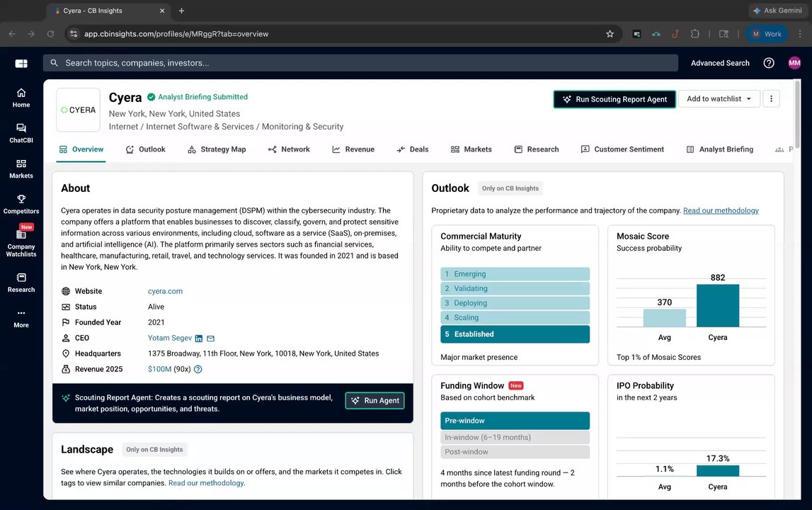
Task: Open the Yotam Segev CEO link
Action: 170,338
